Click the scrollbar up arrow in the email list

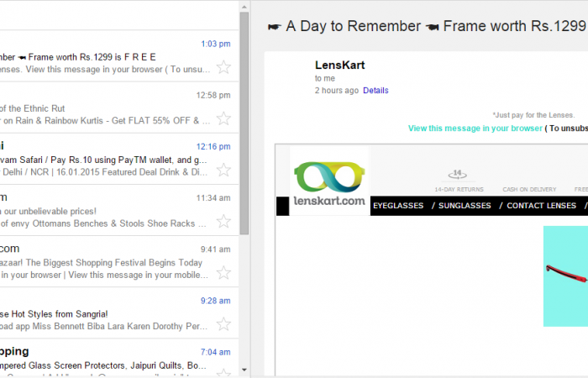click(244, 8)
